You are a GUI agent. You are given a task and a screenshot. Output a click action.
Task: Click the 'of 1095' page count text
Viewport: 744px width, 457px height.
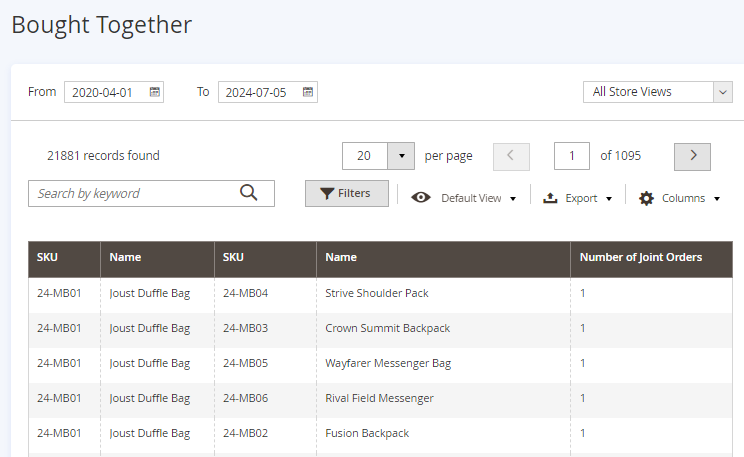coord(620,156)
